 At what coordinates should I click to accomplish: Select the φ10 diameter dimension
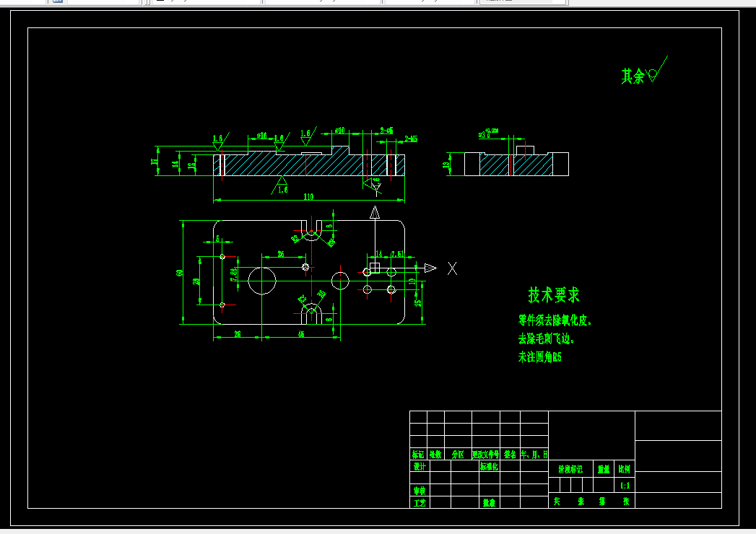[340, 131]
